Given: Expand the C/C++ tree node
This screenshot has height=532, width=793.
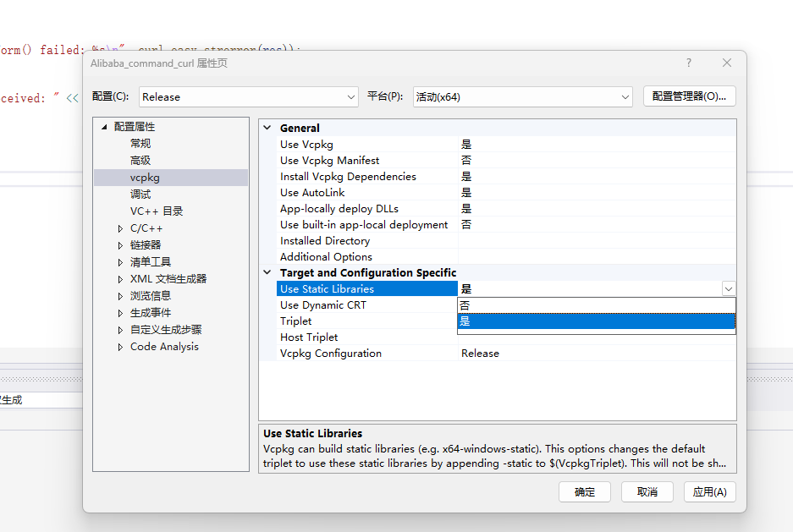Looking at the screenshot, I should click(x=121, y=228).
